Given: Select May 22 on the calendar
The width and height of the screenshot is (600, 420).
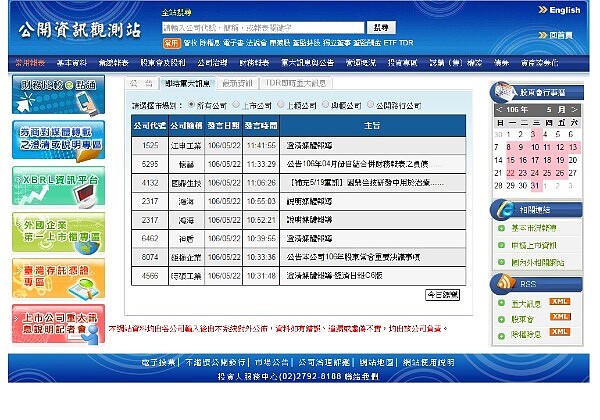Looking at the screenshot, I should click(x=510, y=173).
